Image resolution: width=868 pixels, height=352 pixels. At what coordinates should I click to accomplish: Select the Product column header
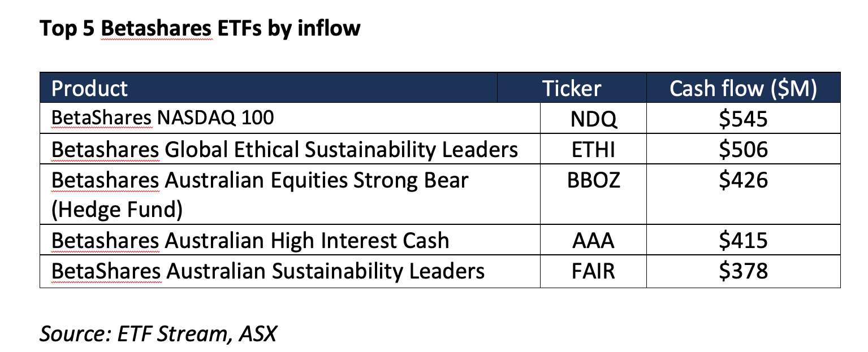[x=89, y=89]
